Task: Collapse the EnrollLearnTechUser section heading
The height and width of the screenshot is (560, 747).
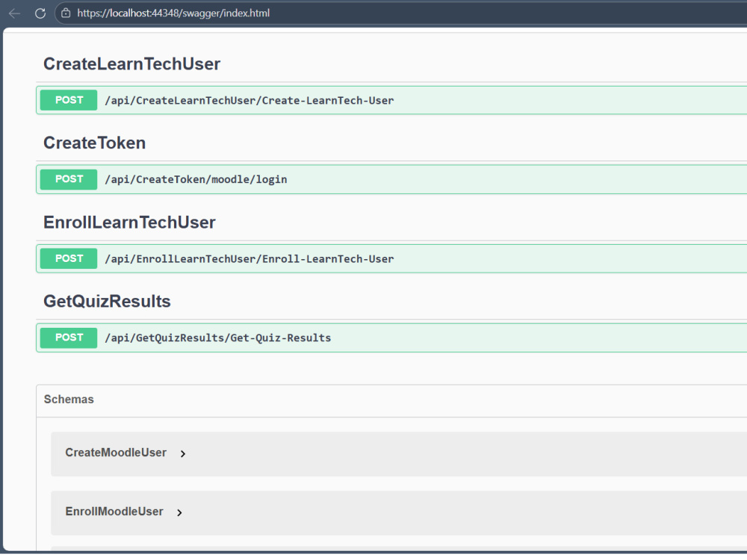Action: coord(129,223)
